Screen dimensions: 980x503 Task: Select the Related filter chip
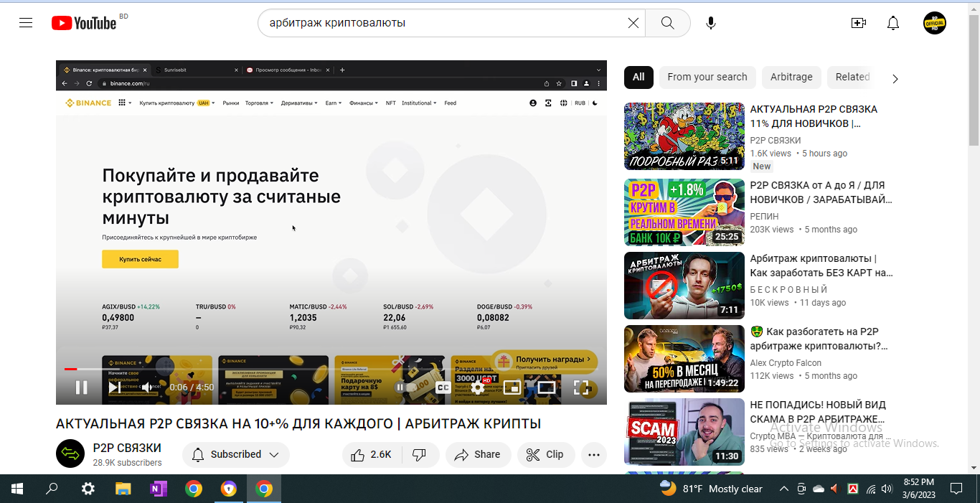[x=852, y=77]
